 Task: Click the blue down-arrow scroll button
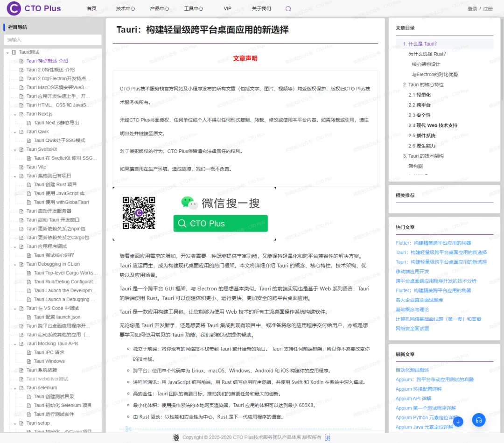[x=458, y=421]
